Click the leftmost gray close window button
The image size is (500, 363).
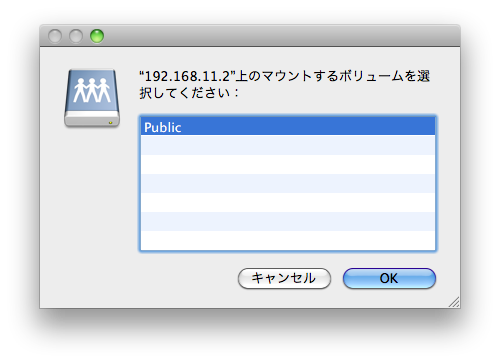point(55,36)
